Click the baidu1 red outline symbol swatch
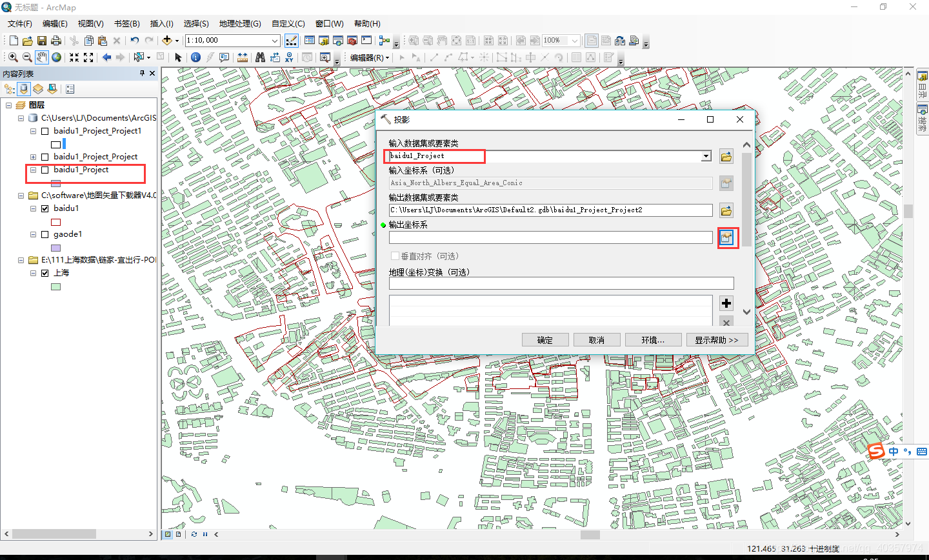This screenshot has height=560, width=929. (x=55, y=222)
